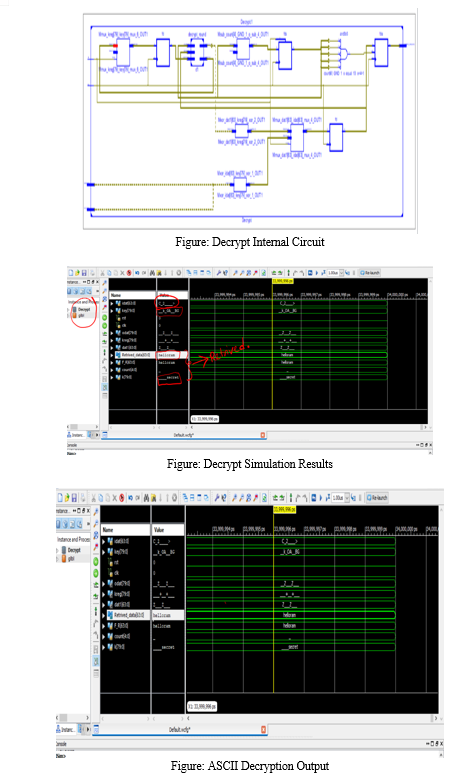Expand idat[63:0] signal in ASCII Decryption Output
Screen dimensions: 460x781
[x=104, y=541]
